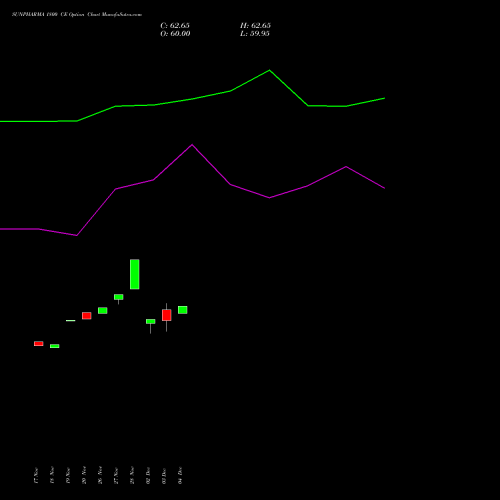Click the open value 'O: 60.00'
This screenshot has height=500, width=500.
pos(175,34)
